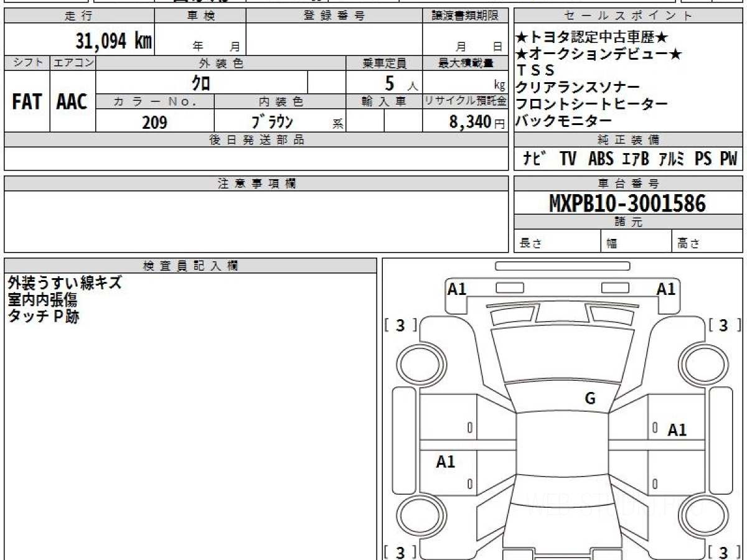Click the リサイクル預託金 header

[465, 101]
